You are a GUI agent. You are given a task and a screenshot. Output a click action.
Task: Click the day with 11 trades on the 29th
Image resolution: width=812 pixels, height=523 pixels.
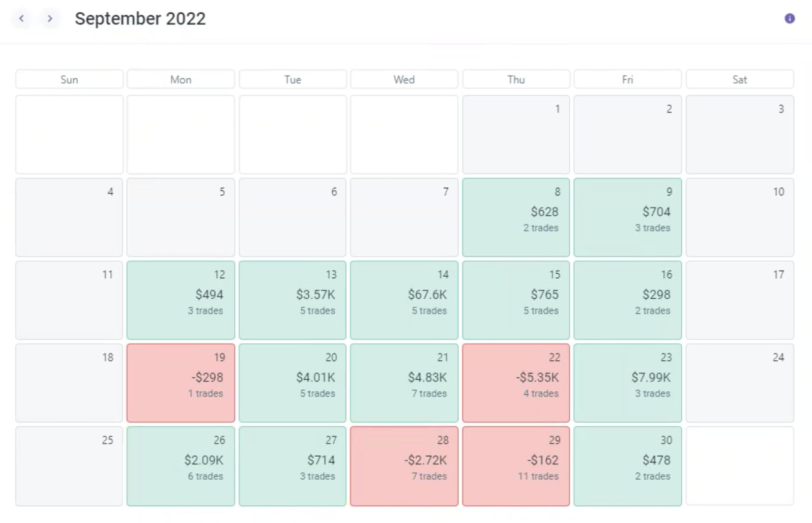click(x=515, y=466)
